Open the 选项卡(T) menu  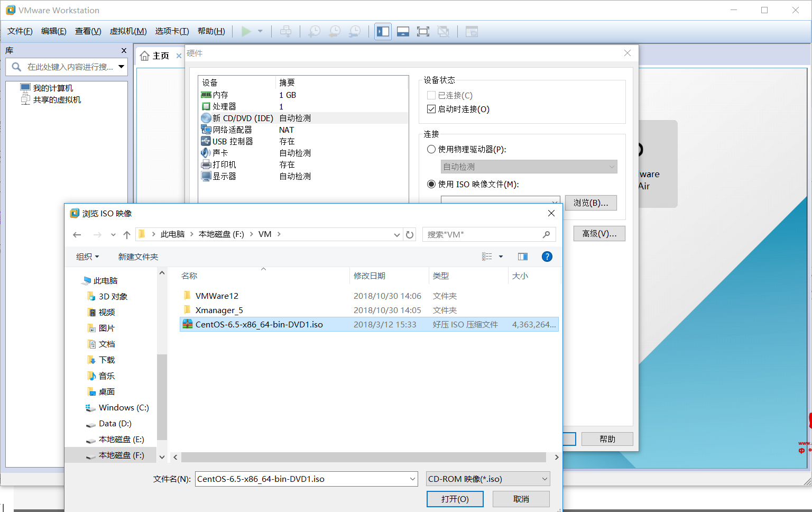172,31
